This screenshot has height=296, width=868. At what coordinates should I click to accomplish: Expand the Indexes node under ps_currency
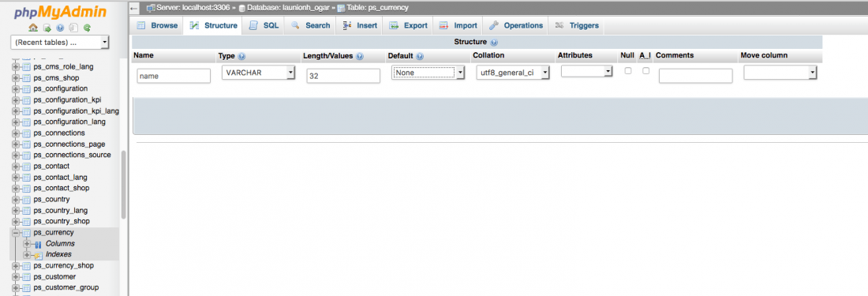[x=27, y=254]
